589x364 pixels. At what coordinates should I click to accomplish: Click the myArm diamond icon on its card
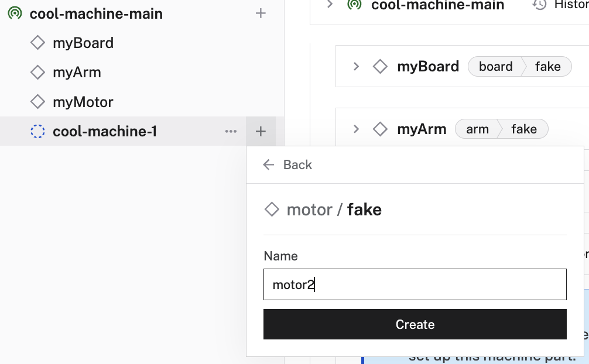point(381,129)
